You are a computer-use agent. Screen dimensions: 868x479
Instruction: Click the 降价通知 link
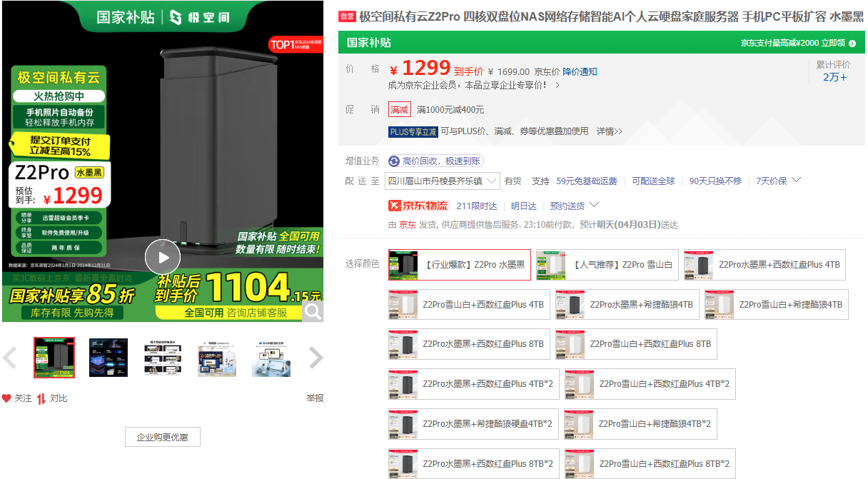tap(580, 71)
